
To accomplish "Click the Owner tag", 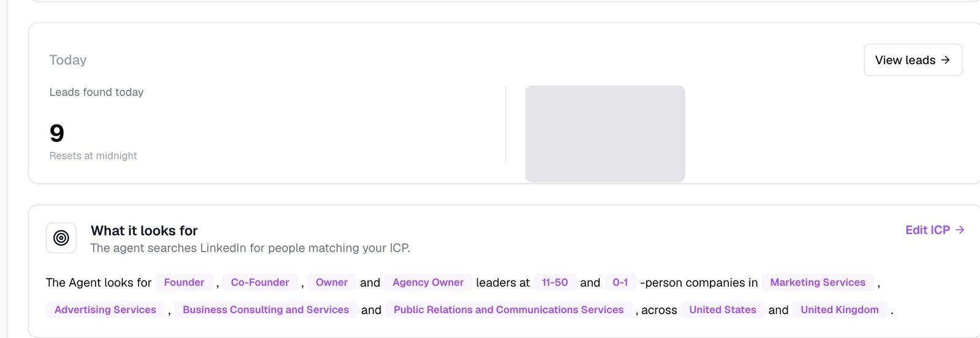I will point(331,282).
